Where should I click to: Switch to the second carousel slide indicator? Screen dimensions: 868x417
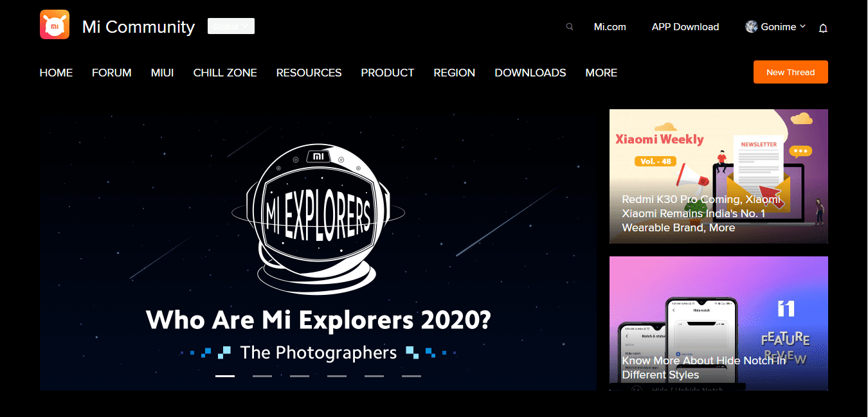click(262, 376)
